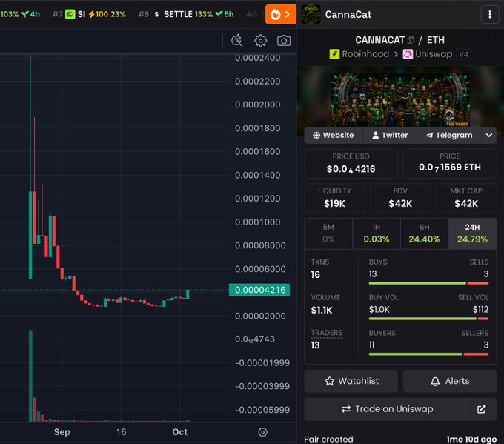Select the 1H timeframe tab

click(377, 233)
